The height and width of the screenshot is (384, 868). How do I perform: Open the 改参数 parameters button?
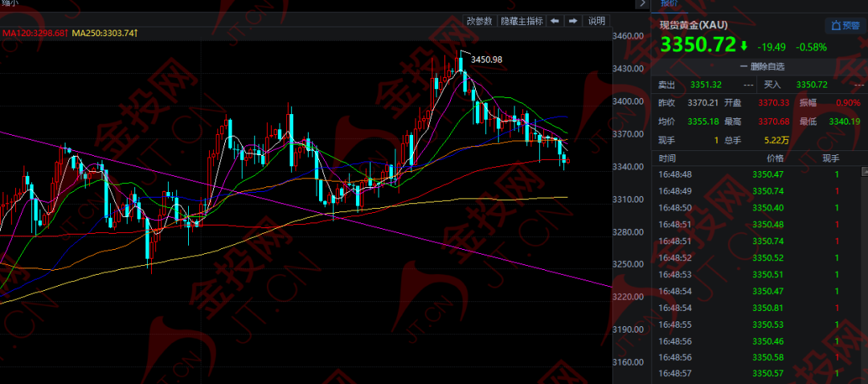pyautogui.click(x=479, y=21)
